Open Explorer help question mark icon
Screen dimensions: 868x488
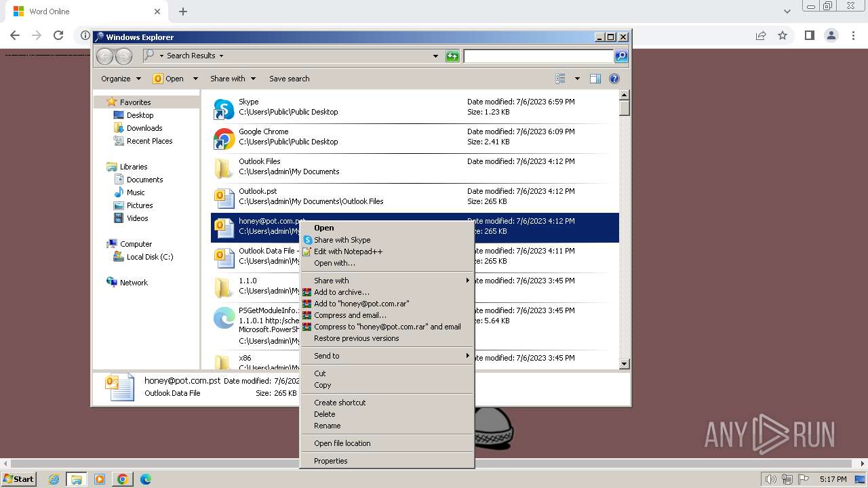pyautogui.click(x=614, y=79)
